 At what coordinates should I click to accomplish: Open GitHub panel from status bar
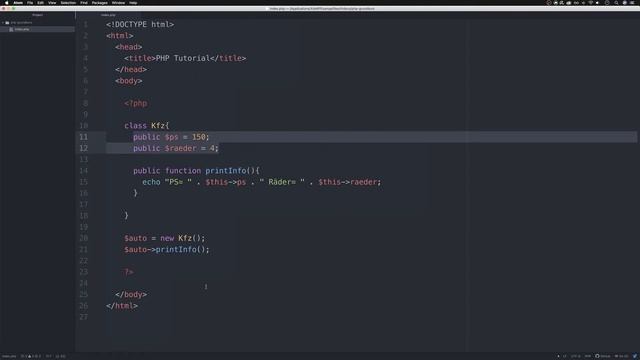(602, 356)
